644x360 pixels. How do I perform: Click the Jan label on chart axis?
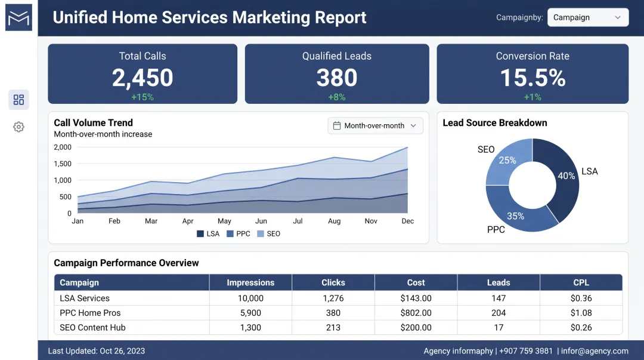pos(78,221)
